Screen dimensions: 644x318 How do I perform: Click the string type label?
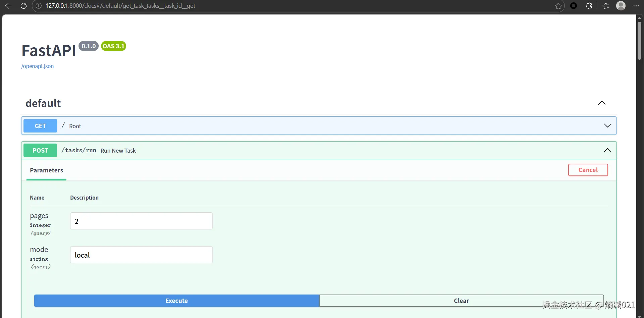(39, 259)
